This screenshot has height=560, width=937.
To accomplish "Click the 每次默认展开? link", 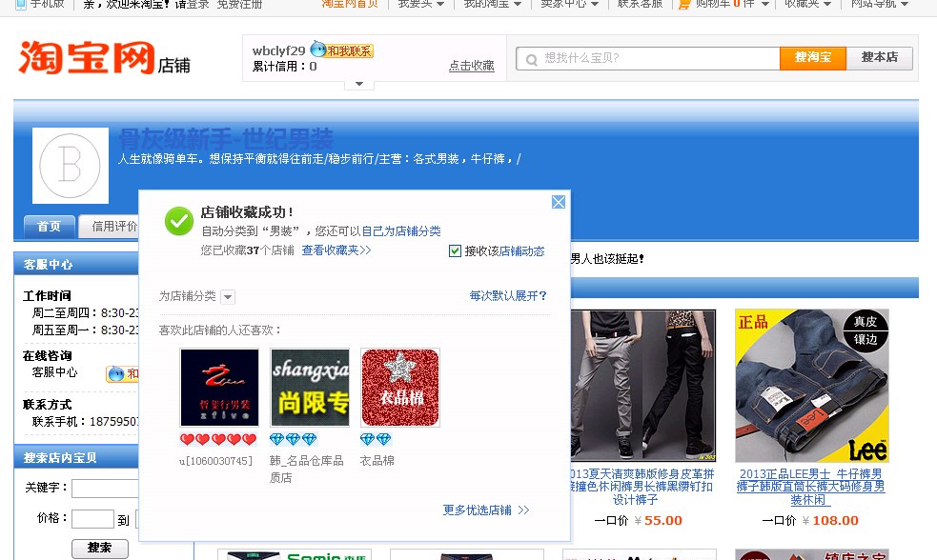I will click(508, 296).
